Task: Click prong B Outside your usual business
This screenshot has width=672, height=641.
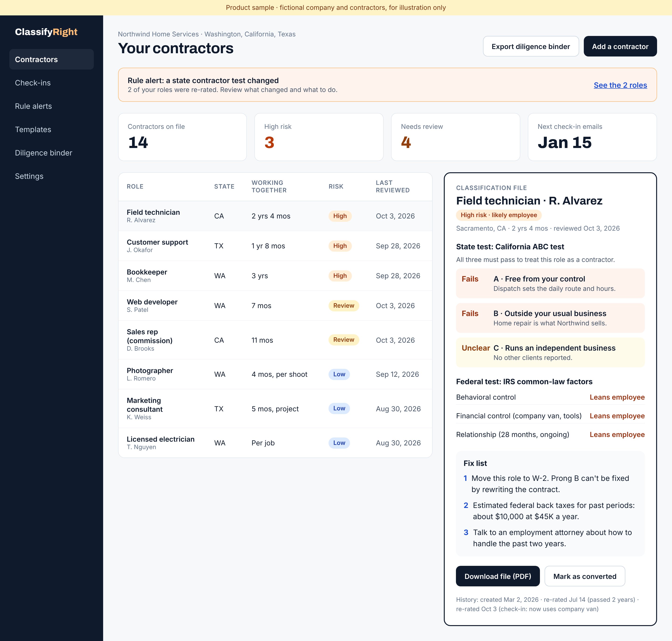Action: pos(550,318)
